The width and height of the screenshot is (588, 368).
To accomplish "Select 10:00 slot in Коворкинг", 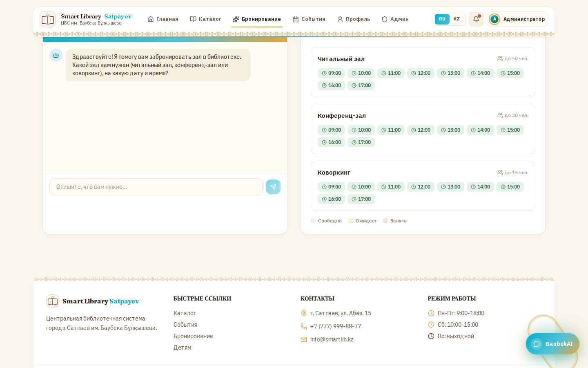I will [361, 187].
